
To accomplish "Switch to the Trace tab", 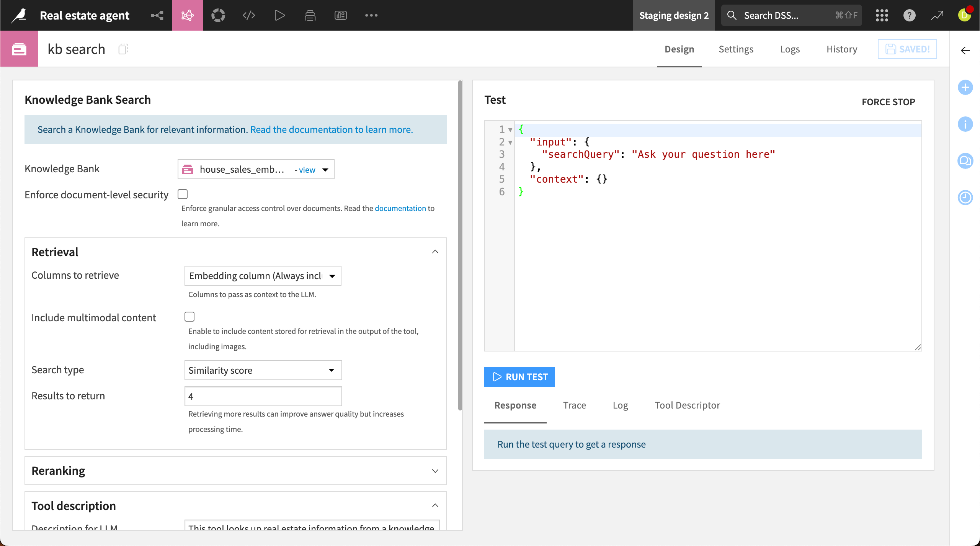I will [x=574, y=405].
